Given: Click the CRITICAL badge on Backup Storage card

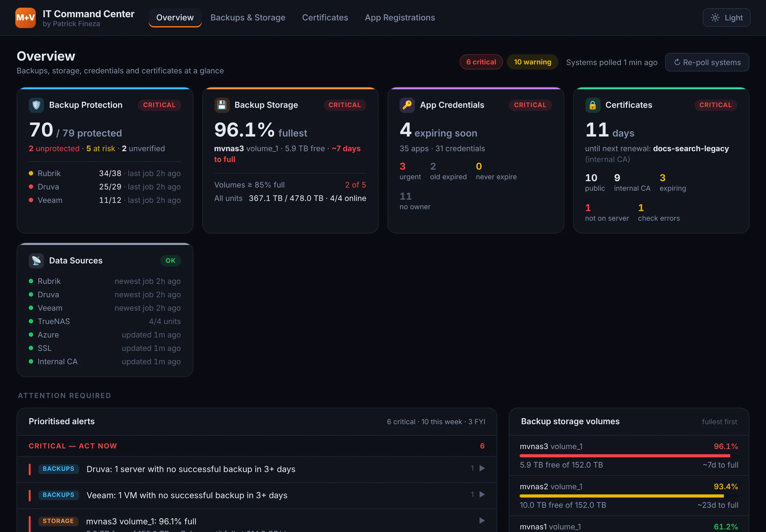Looking at the screenshot, I should [345, 105].
